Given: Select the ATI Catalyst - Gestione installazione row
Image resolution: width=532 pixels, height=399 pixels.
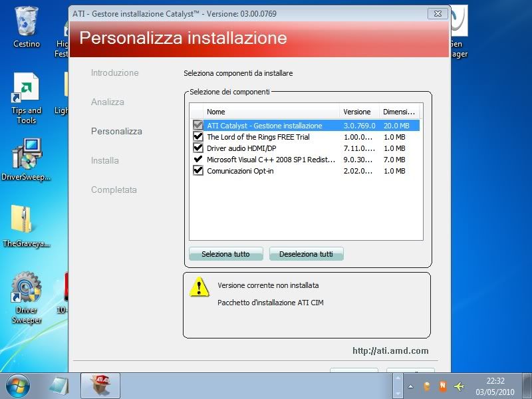Looking at the screenshot, I should [305, 126].
